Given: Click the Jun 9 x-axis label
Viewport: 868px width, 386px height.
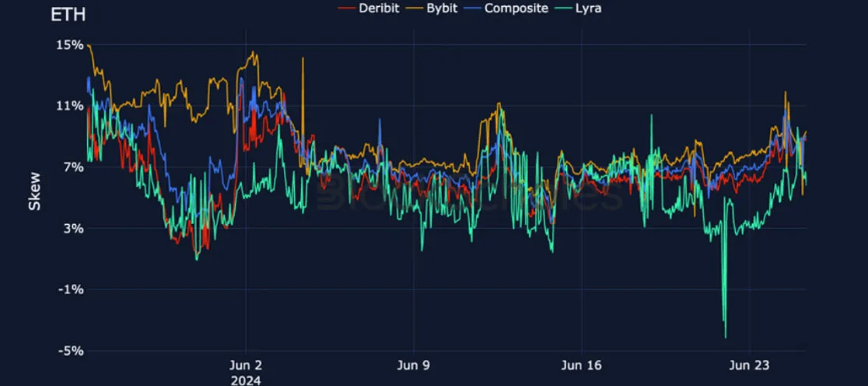Looking at the screenshot, I should click(x=414, y=366).
